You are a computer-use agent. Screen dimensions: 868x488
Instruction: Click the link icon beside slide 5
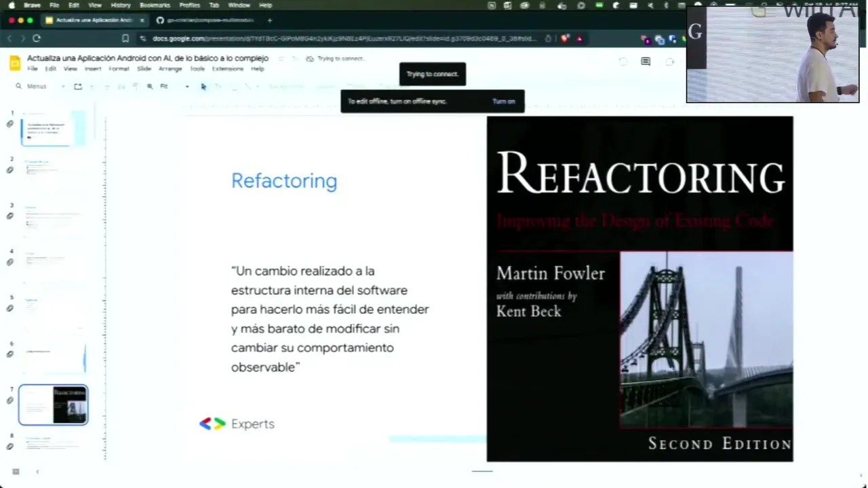pyautogui.click(x=9, y=308)
